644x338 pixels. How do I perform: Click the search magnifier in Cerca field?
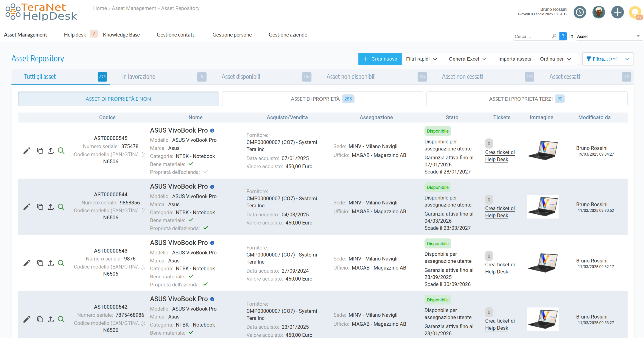(x=554, y=36)
